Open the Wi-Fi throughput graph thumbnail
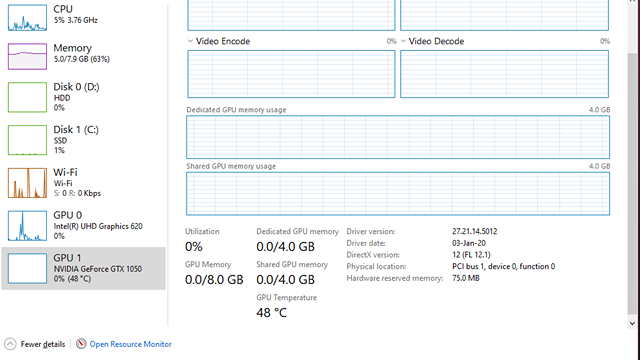640x360 pixels. pos(27,183)
